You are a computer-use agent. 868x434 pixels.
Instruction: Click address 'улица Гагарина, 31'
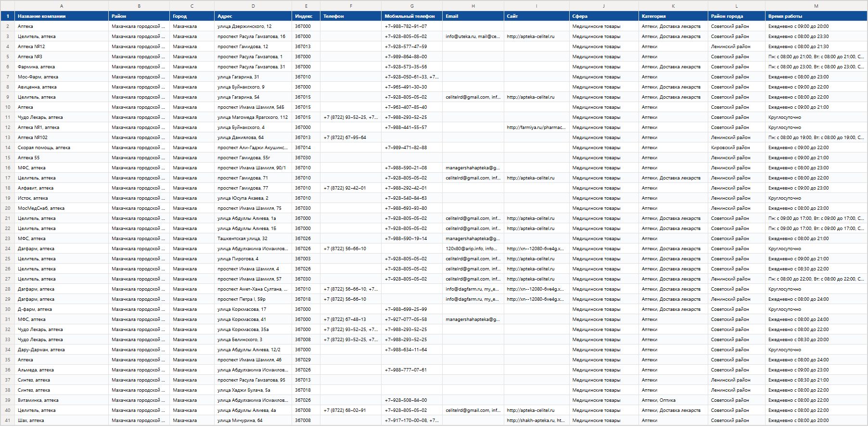[253, 77]
